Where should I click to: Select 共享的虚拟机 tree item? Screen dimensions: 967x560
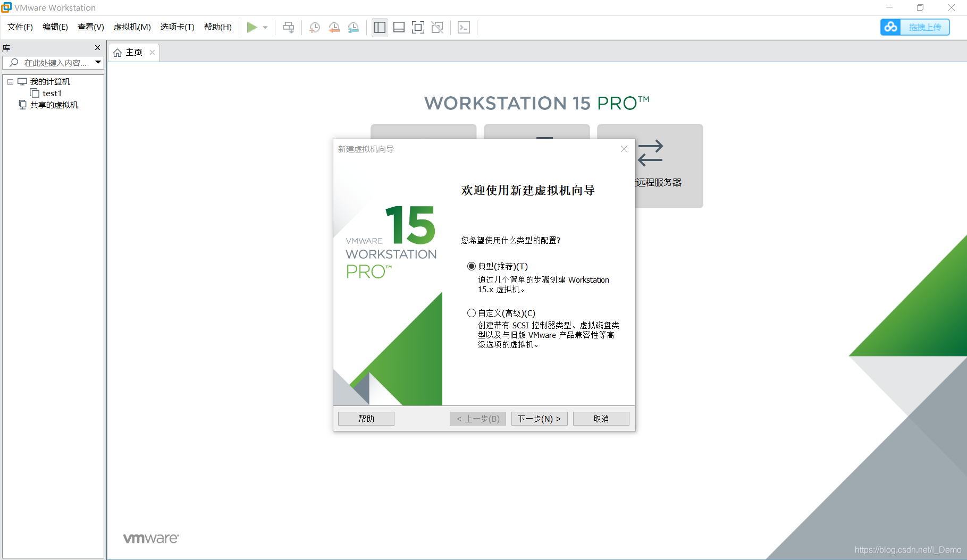point(54,105)
